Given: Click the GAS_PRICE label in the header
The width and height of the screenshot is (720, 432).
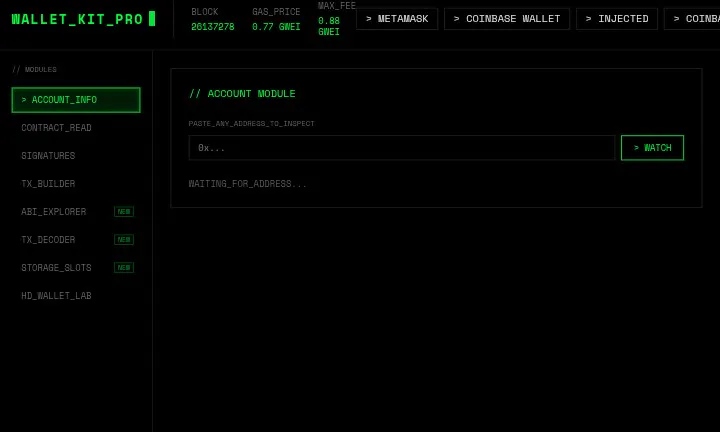Looking at the screenshot, I should pos(276,12).
